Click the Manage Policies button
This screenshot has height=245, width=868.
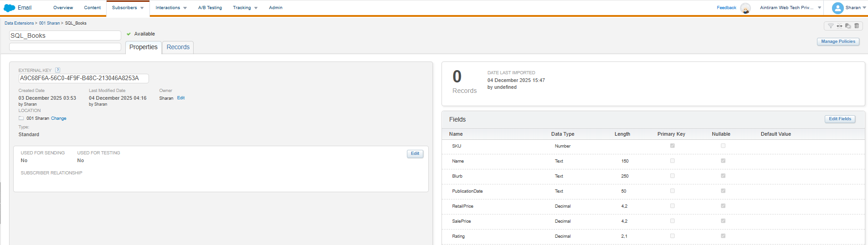(838, 41)
